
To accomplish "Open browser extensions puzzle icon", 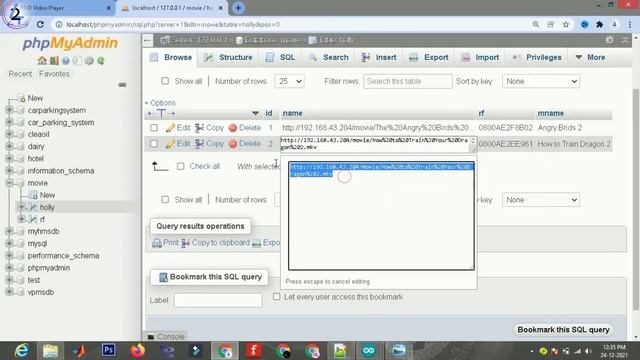I will coord(599,24).
